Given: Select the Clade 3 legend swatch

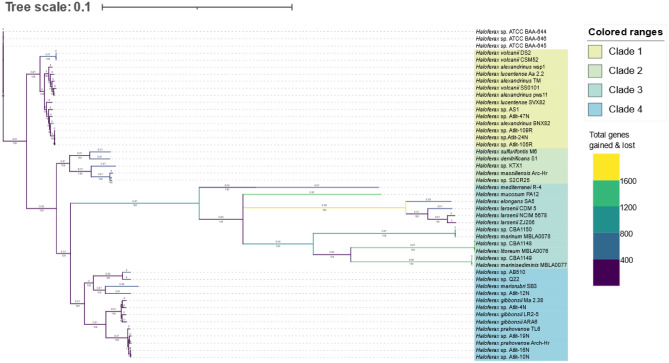Looking at the screenshot, I should 595,90.
